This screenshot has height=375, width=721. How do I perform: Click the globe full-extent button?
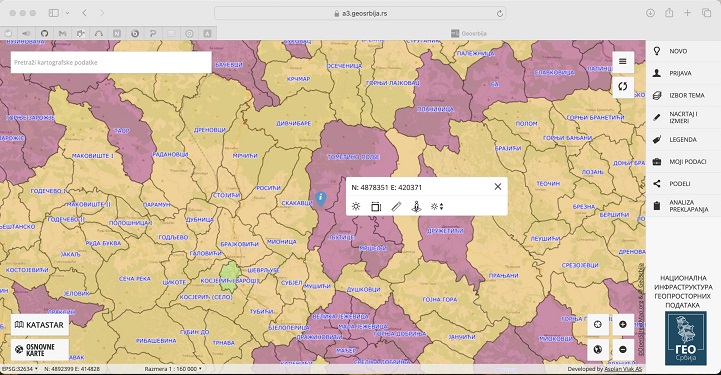tap(598, 350)
